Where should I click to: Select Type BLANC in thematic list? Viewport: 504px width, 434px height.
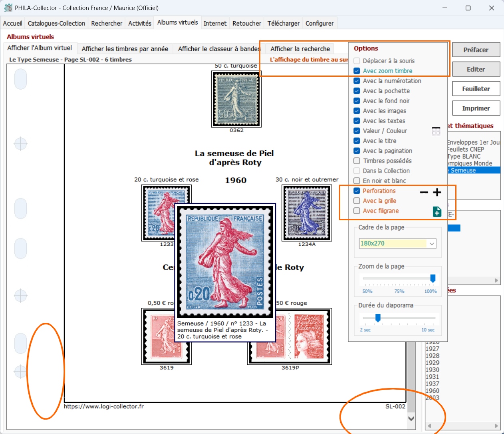point(464,156)
